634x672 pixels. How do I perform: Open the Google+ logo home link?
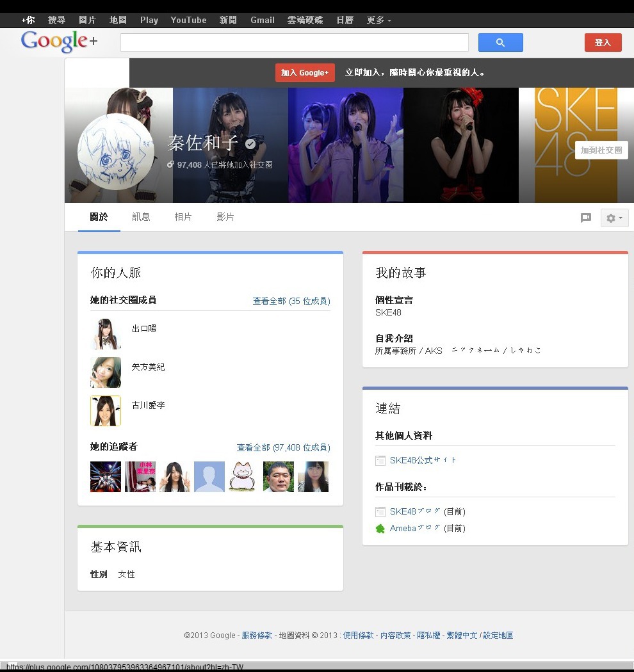[x=59, y=41]
